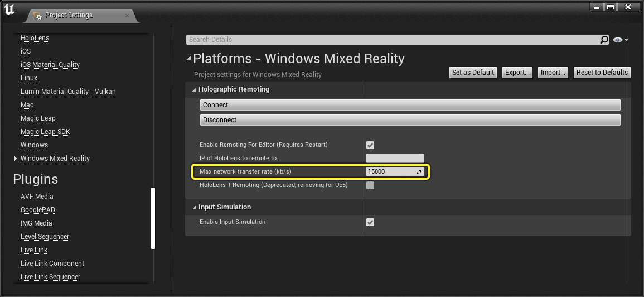
Task: Click Set as Default button
Action: [473, 73]
